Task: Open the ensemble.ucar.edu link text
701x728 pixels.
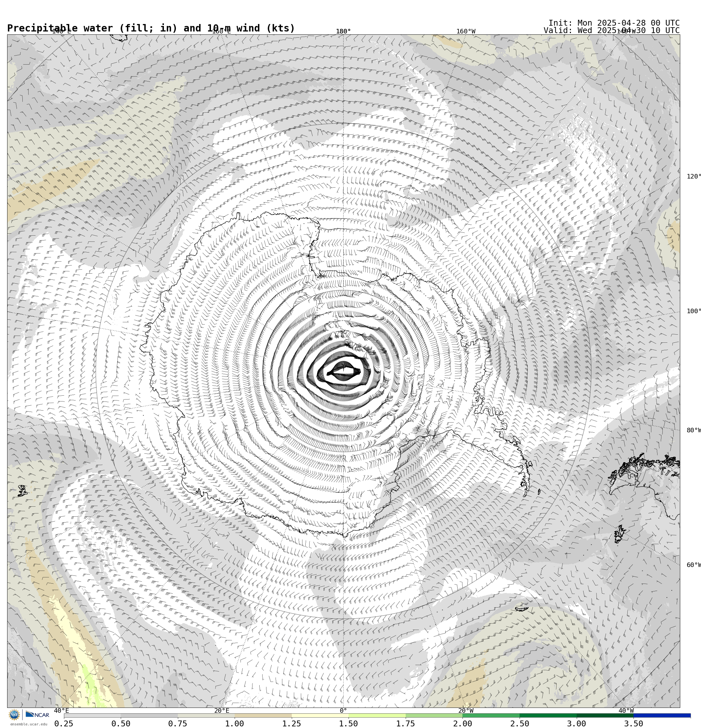Action: 29,724
